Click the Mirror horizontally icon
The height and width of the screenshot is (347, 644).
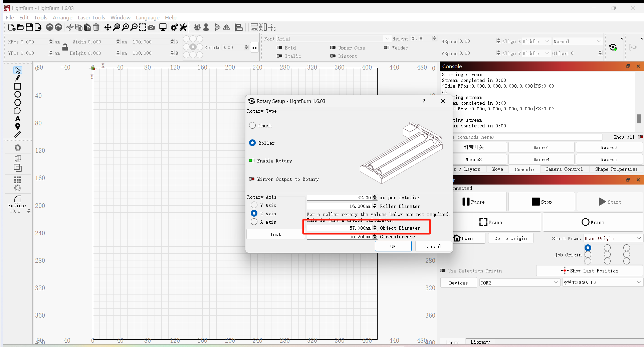226,27
